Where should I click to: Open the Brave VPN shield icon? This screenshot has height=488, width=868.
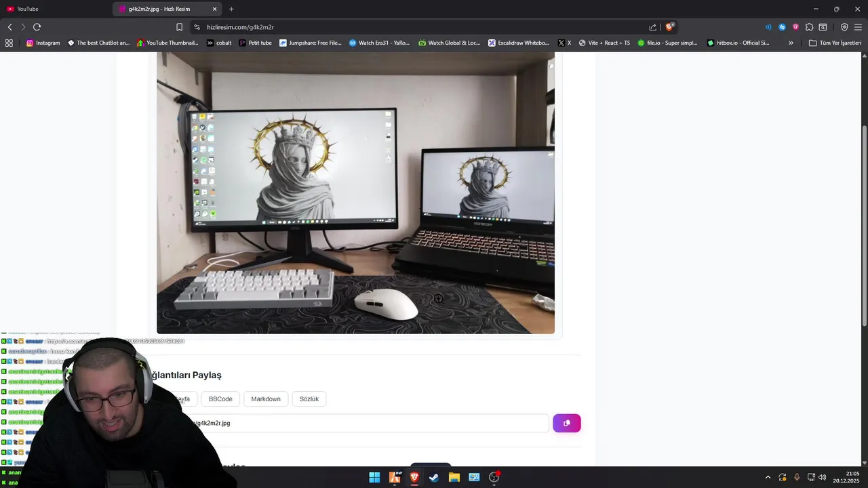[x=844, y=27]
